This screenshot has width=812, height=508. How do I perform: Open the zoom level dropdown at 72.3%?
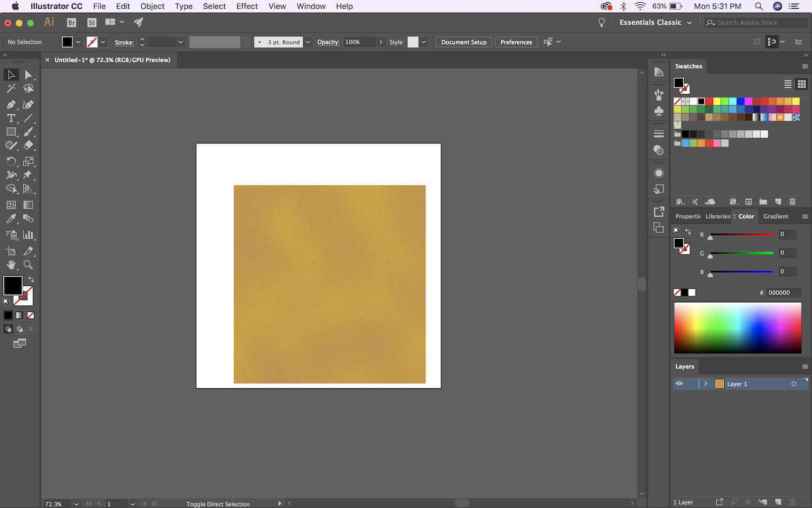76,504
